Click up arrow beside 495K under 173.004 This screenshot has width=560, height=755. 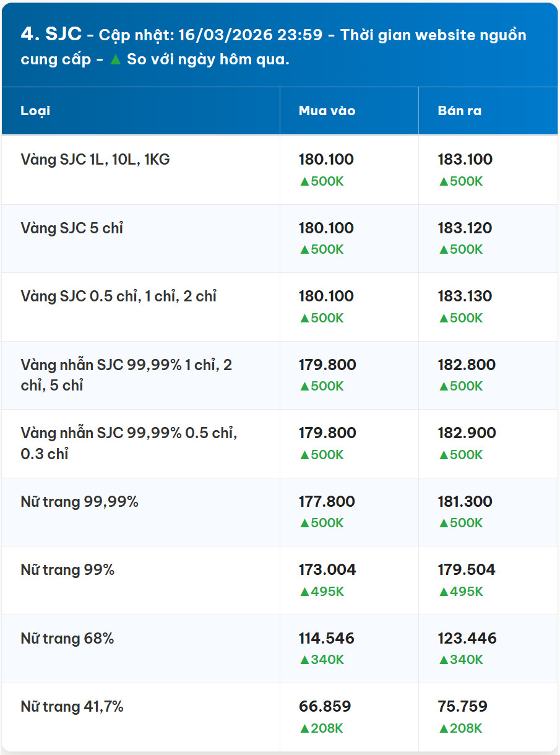[x=304, y=592]
